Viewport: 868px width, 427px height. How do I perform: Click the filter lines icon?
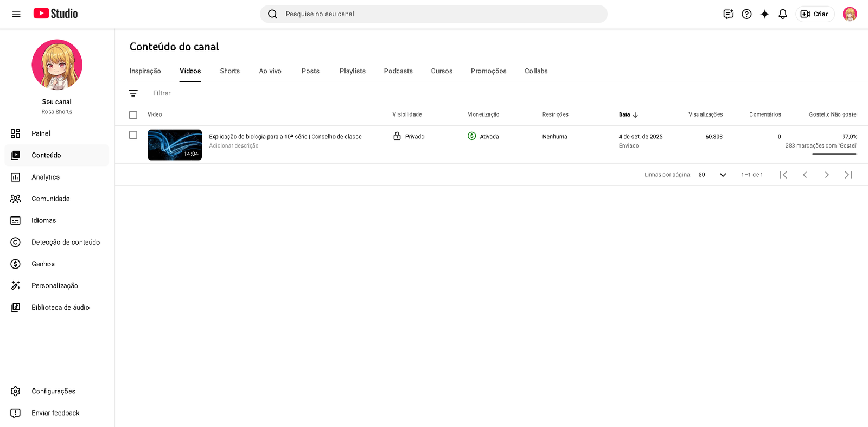[133, 93]
